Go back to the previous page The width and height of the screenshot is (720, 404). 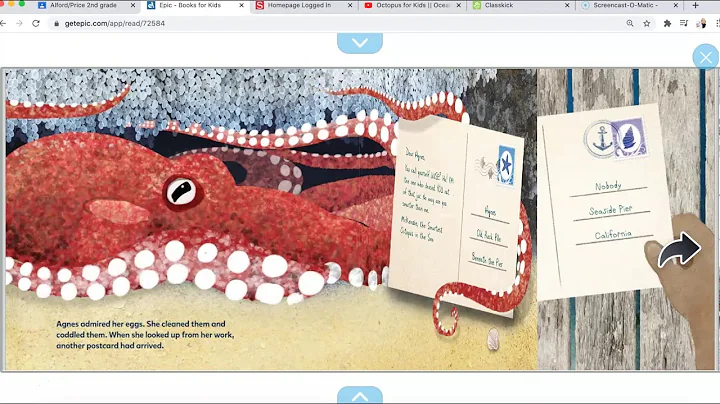pyautogui.click(x=3, y=23)
